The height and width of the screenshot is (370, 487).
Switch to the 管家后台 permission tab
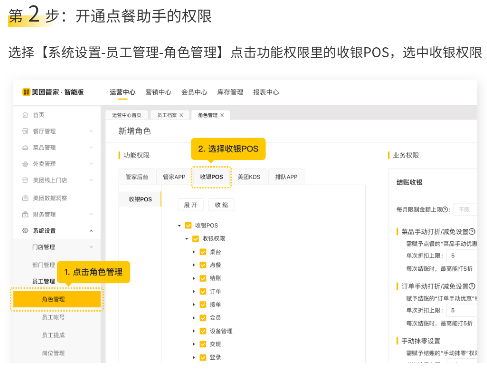(x=137, y=177)
